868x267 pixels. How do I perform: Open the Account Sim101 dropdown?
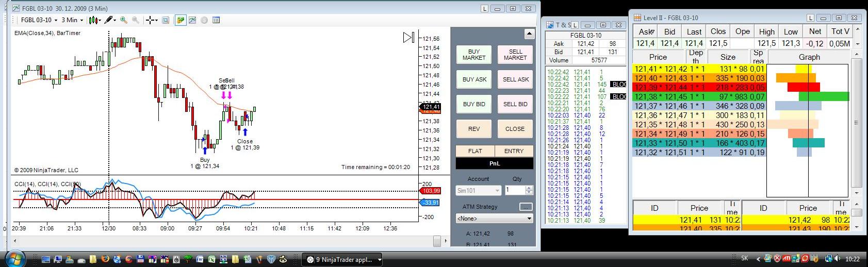[478, 190]
